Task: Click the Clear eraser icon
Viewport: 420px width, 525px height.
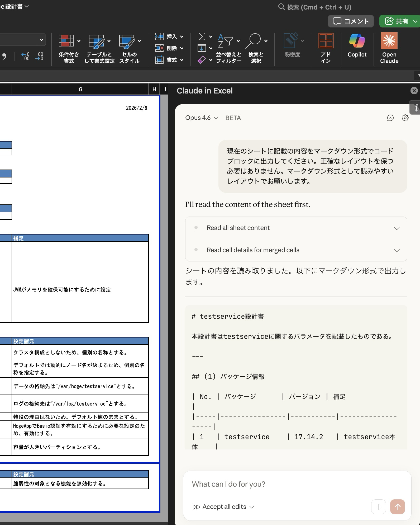Action: coord(202,60)
